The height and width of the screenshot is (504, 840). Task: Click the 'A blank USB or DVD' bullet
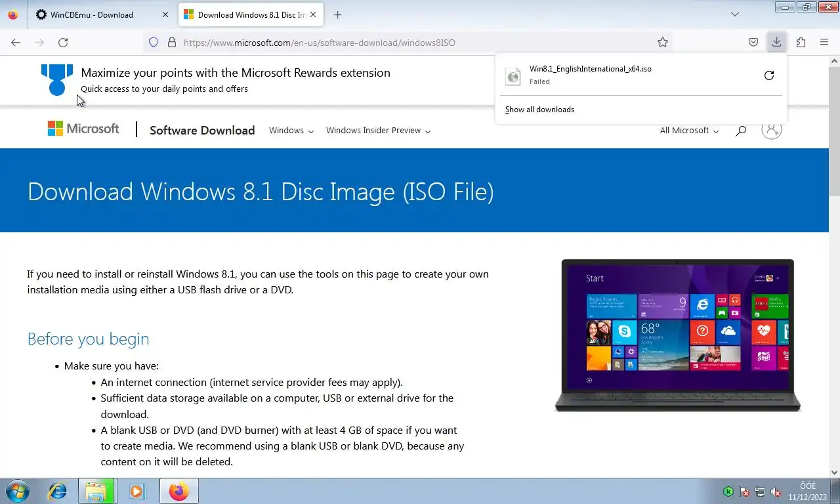282,446
